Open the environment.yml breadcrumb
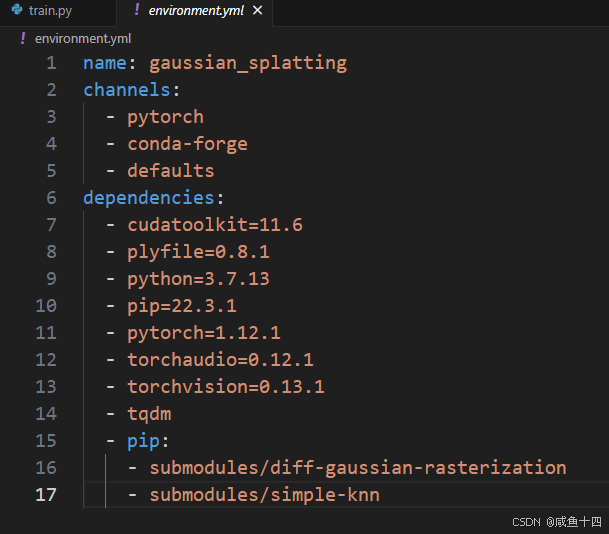609x534 pixels. click(83, 38)
